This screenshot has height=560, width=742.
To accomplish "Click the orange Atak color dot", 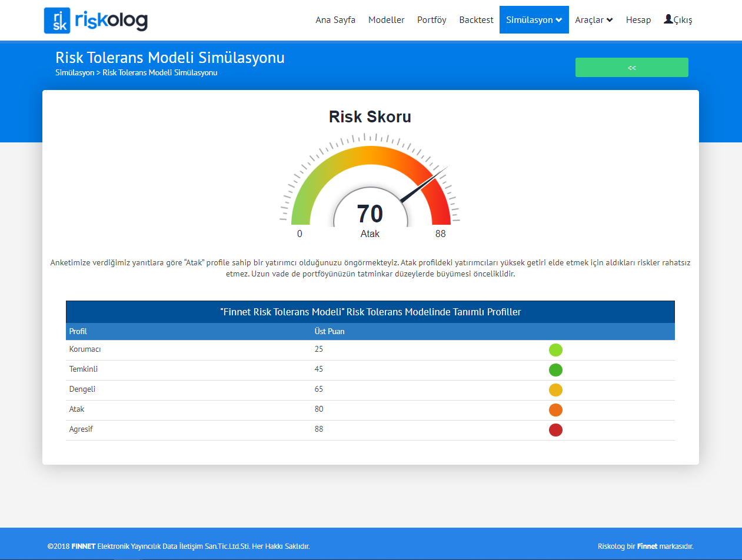I will pyautogui.click(x=555, y=410).
